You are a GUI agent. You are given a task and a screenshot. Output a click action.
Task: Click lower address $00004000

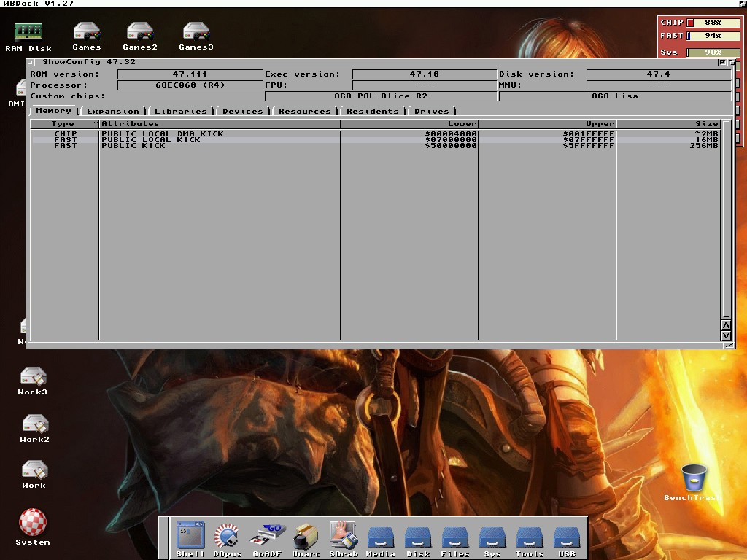point(451,134)
